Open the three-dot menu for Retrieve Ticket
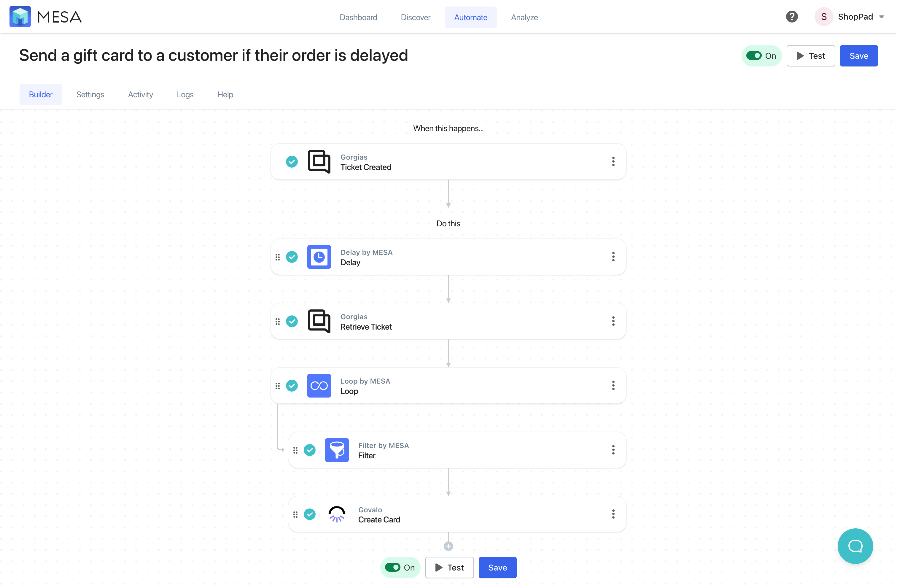 point(613,321)
